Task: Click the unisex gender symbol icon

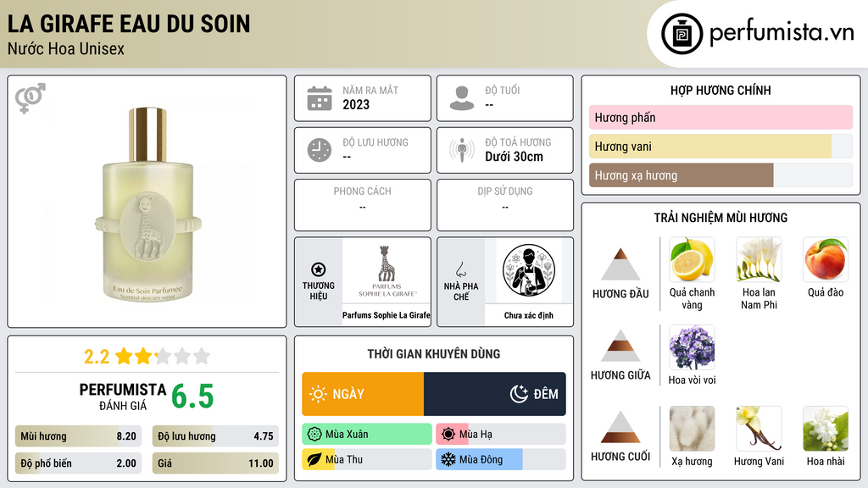Action: tap(31, 98)
